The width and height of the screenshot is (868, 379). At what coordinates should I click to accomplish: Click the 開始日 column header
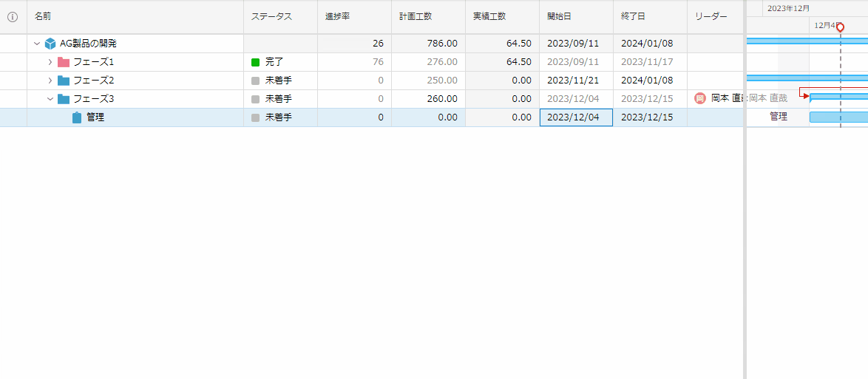point(559,16)
